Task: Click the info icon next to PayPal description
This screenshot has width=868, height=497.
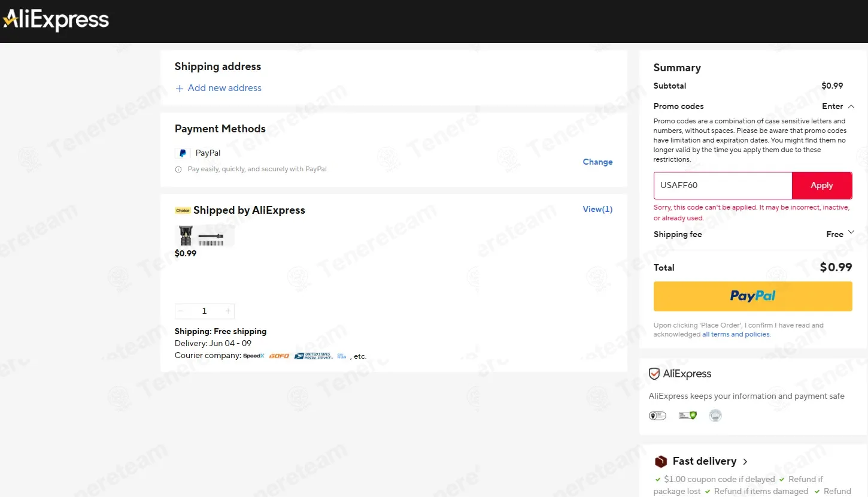Action: [x=178, y=169]
